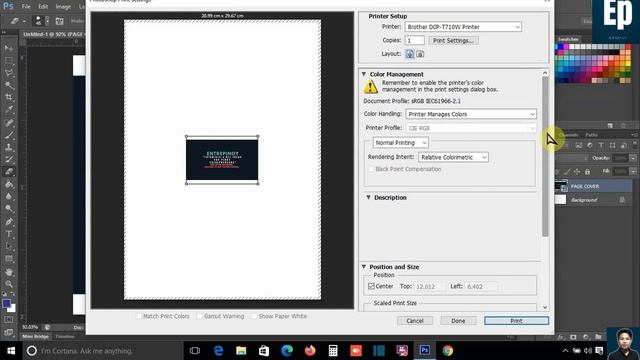Image resolution: width=640 pixels, height=360 pixels.
Task: Select the Brush tool
Action: 9,135
